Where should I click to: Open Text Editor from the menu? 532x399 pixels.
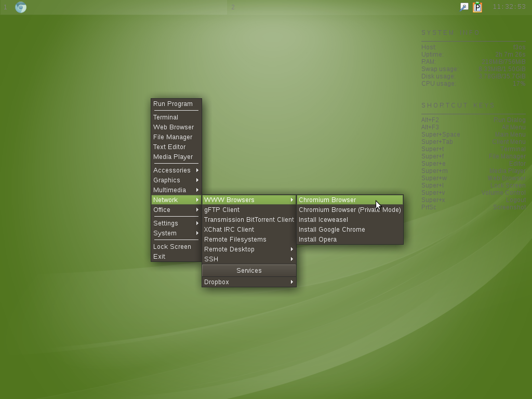[176, 147]
